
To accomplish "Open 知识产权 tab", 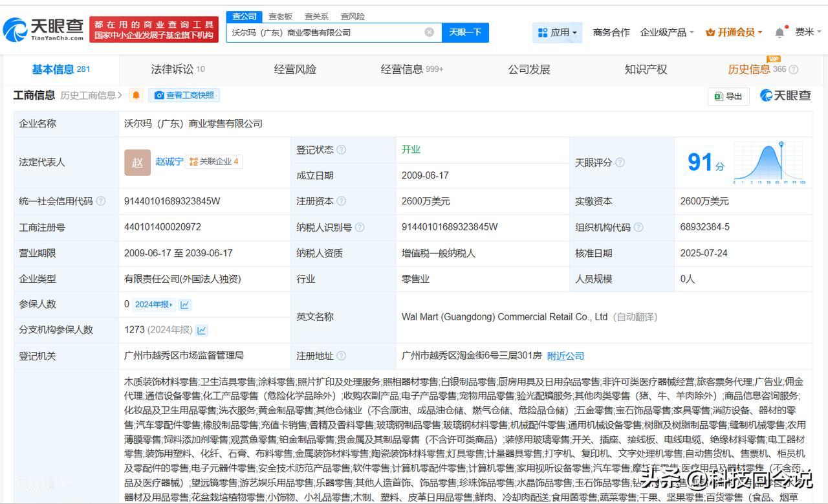I will (646, 69).
